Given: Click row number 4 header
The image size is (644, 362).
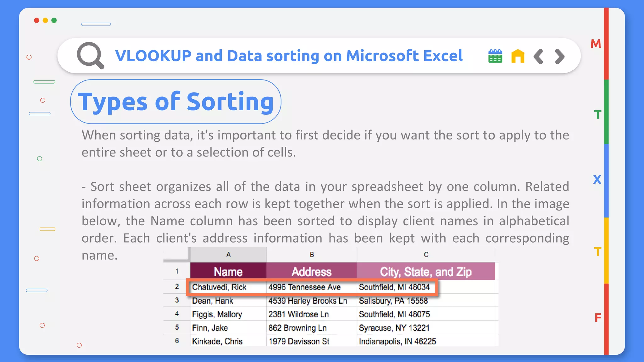Looking at the screenshot, I should (x=177, y=314).
